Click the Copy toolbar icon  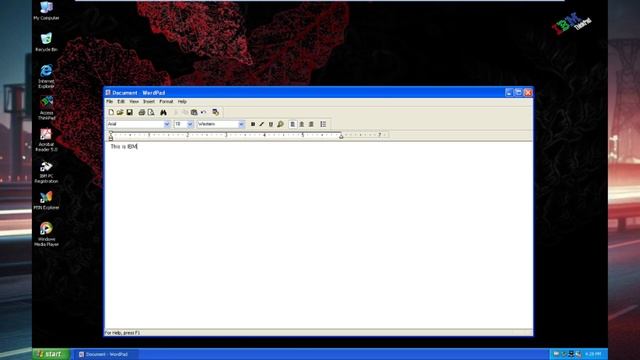pos(185,112)
